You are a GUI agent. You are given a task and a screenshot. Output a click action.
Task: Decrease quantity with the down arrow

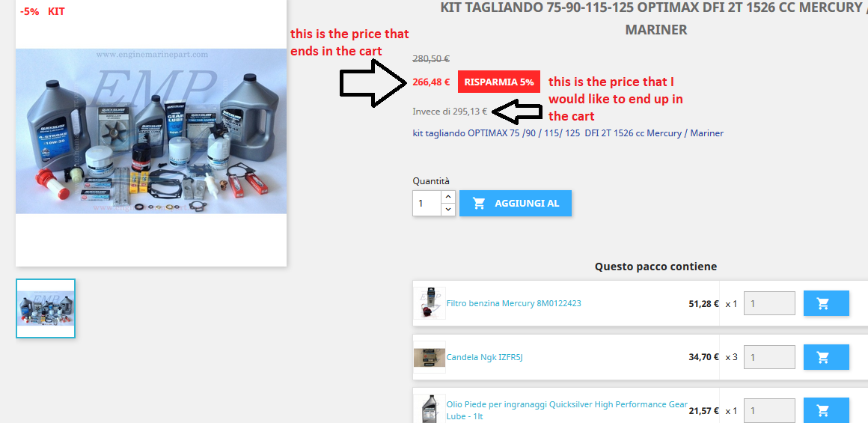pos(448,210)
